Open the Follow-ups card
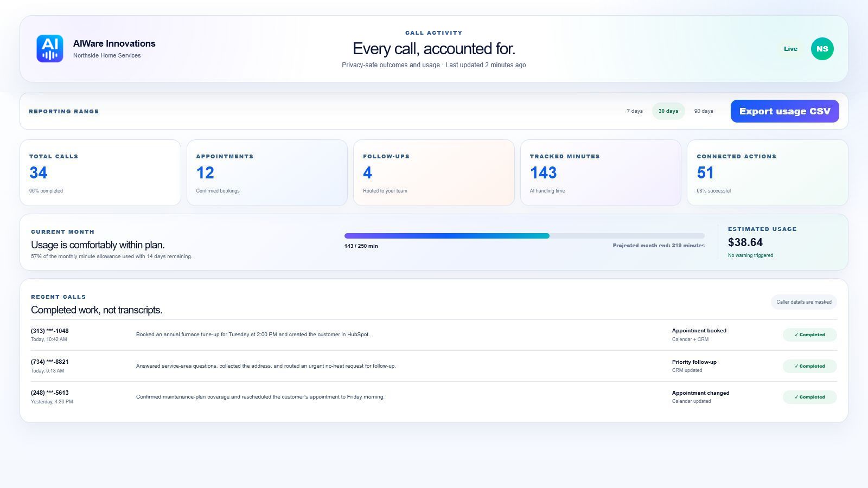Viewport: 868px width, 488px height. [433, 172]
